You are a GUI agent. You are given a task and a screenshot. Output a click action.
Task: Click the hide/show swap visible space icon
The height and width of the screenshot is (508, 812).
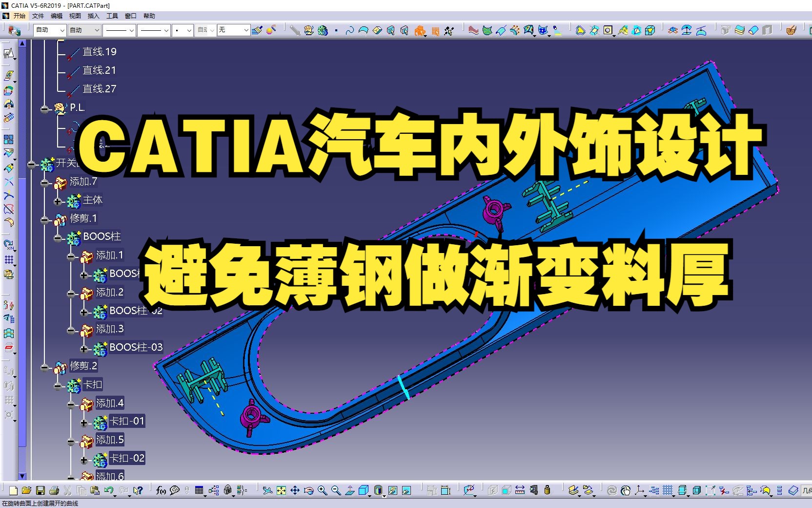pos(406,490)
